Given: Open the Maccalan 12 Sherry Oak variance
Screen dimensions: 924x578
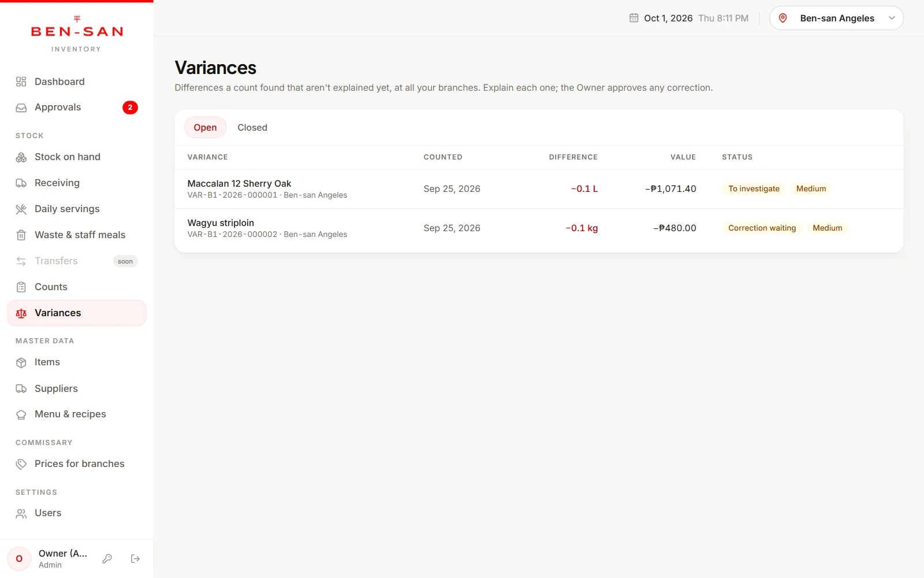Looking at the screenshot, I should pos(539,189).
